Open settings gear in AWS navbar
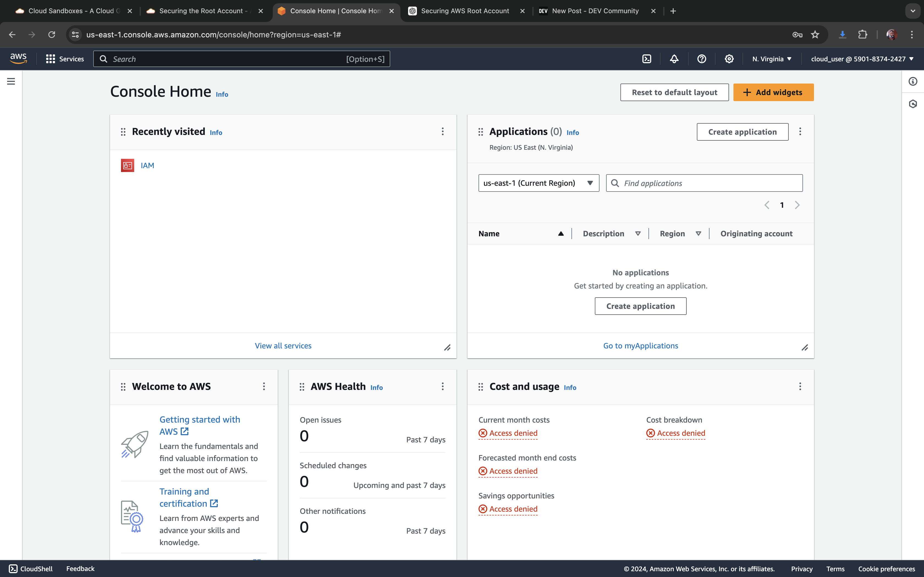This screenshot has height=577, width=924. click(729, 59)
